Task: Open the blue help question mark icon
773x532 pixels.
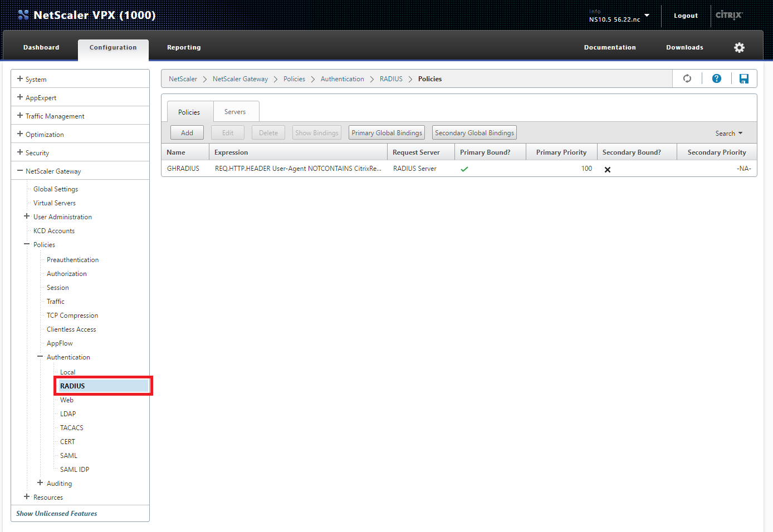Action: tap(717, 78)
